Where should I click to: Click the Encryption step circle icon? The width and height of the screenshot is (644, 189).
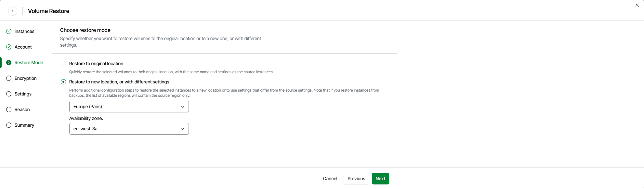[x=9, y=78]
